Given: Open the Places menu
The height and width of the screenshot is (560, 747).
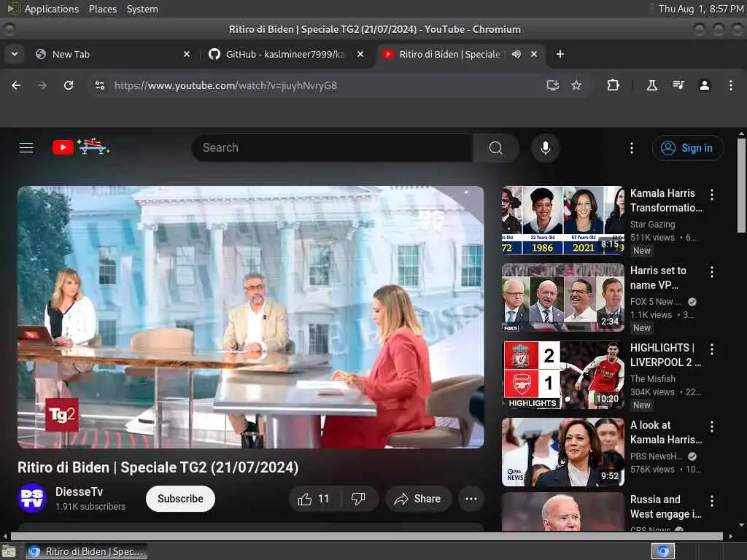Looking at the screenshot, I should click(102, 9).
